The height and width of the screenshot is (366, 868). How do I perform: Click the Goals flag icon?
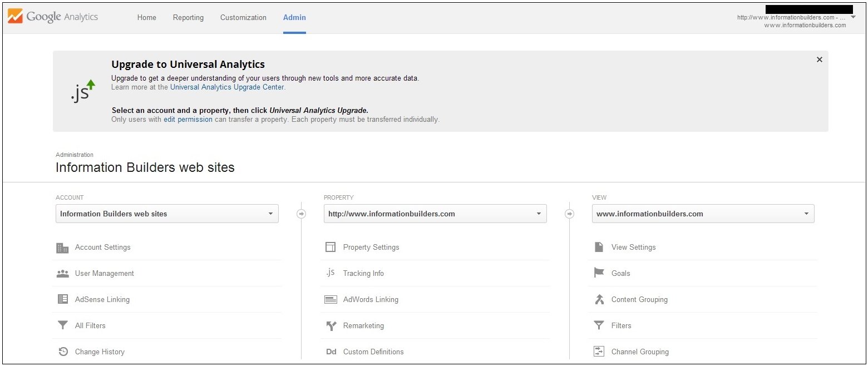[x=599, y=273]
